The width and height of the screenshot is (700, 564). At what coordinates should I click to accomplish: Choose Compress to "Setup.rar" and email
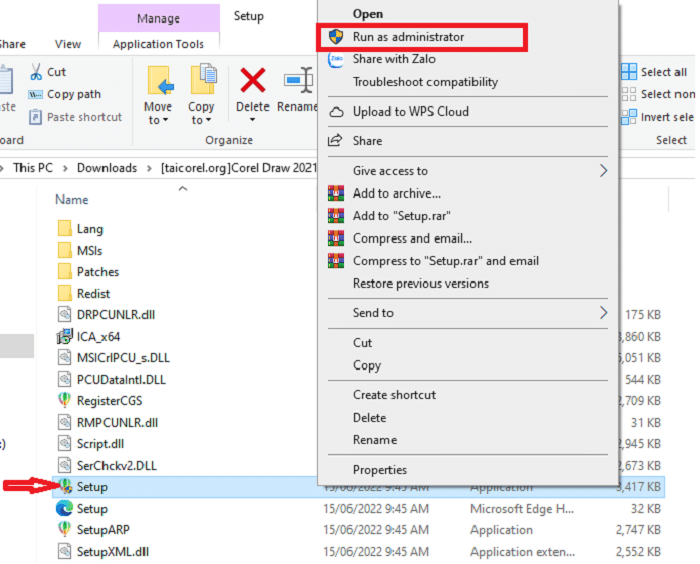[x=446, y=261]
